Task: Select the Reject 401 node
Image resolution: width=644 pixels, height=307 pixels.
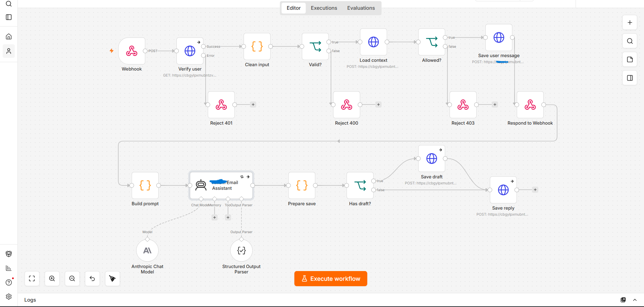Action: pos(221,105)
